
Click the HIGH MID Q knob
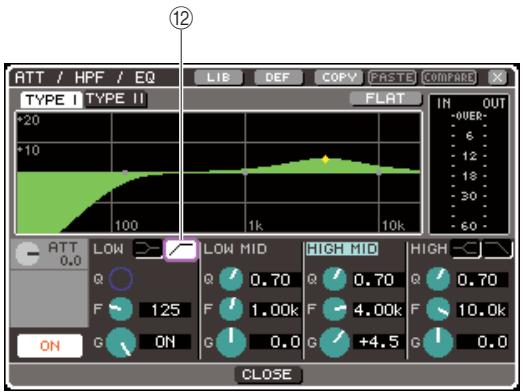click(x=334, y=279)
